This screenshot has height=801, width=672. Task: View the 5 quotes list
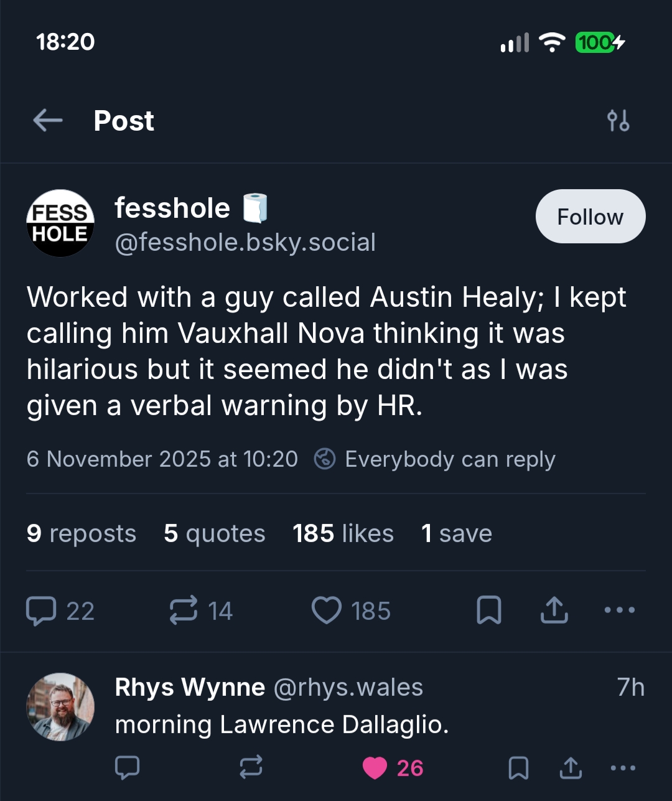coord(215,533)
